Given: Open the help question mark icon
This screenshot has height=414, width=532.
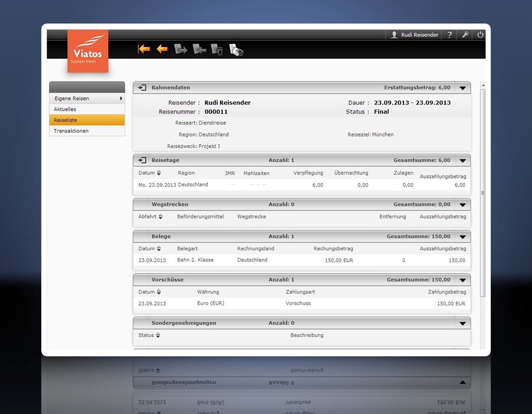Looking at the screenshot, I should (450, 35).
